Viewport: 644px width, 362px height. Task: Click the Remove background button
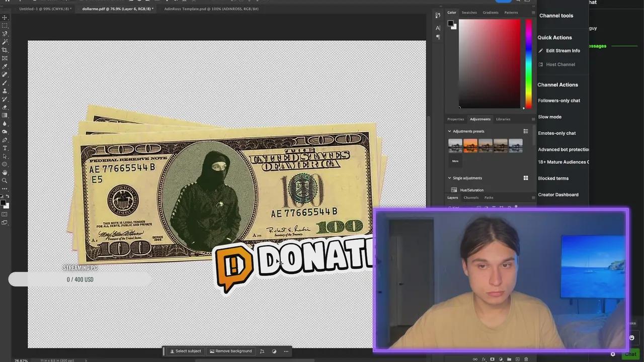(x=230, y=351)
